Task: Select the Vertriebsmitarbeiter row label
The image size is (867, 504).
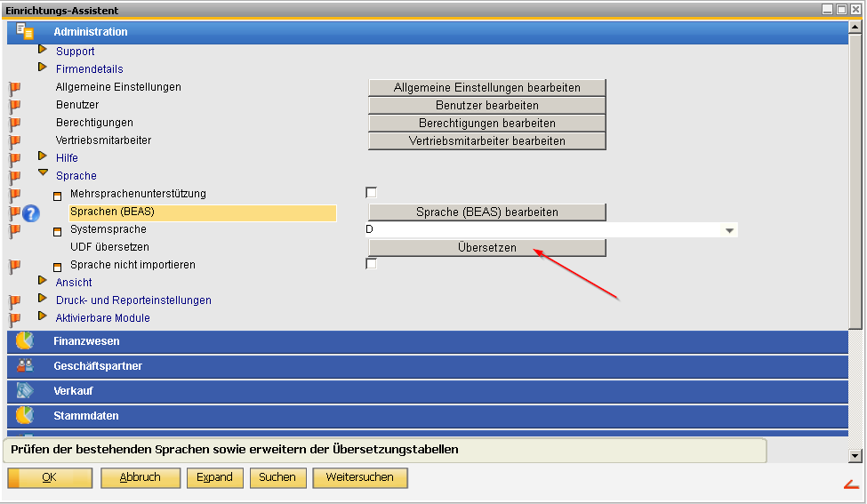Action: (x=103, y=140)
